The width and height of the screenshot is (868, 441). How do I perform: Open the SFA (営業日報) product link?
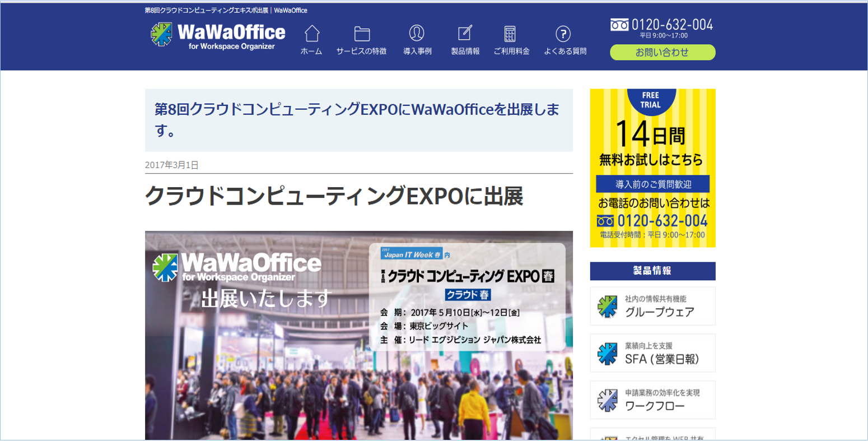point(653,353)
